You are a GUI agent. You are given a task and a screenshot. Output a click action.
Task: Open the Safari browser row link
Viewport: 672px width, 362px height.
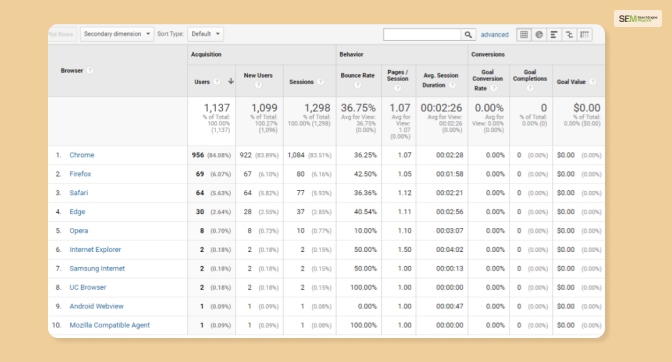coord(79,193)
